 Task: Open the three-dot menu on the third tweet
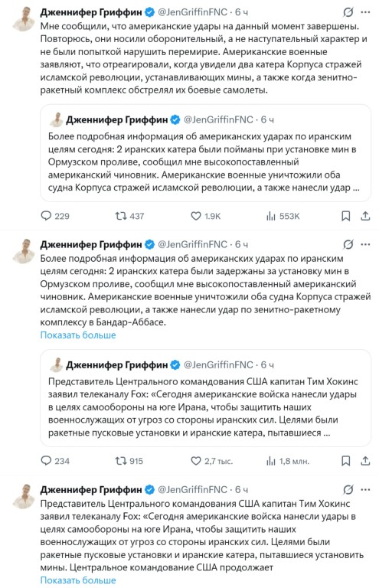365,489
